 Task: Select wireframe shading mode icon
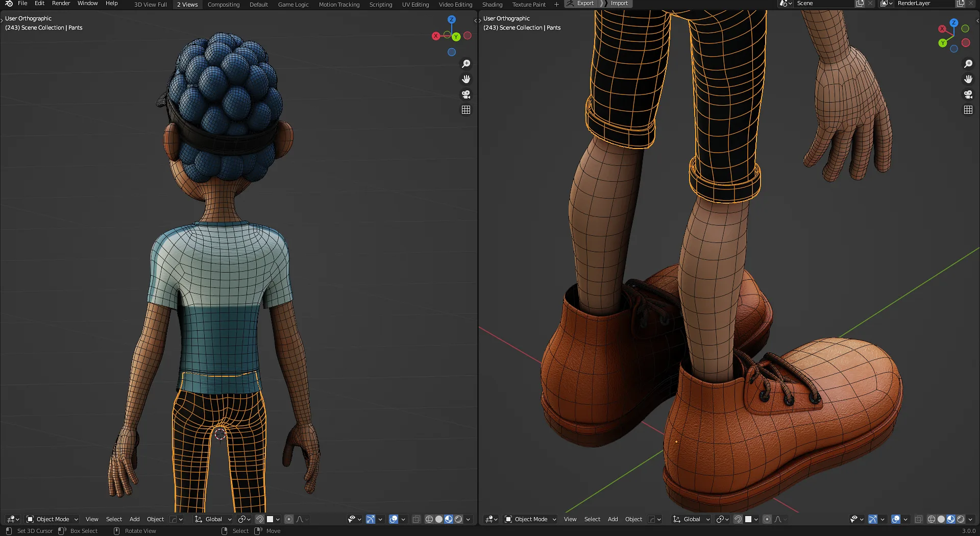click(429, 519)
